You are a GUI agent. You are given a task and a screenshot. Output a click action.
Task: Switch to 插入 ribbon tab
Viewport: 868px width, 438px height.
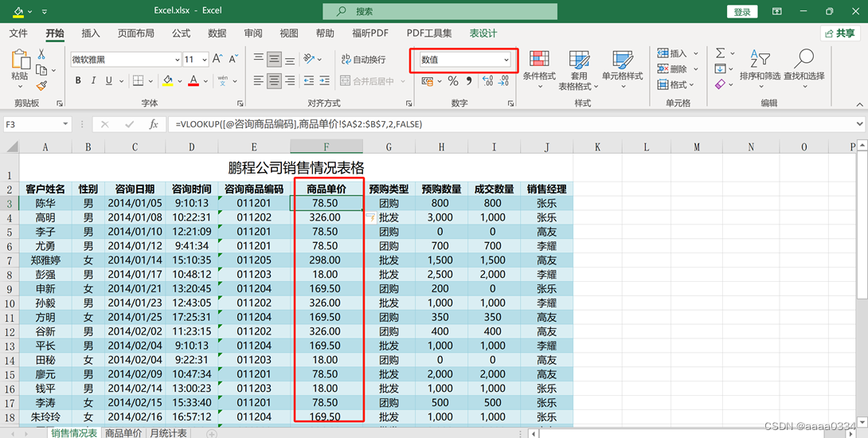point(91,33)
